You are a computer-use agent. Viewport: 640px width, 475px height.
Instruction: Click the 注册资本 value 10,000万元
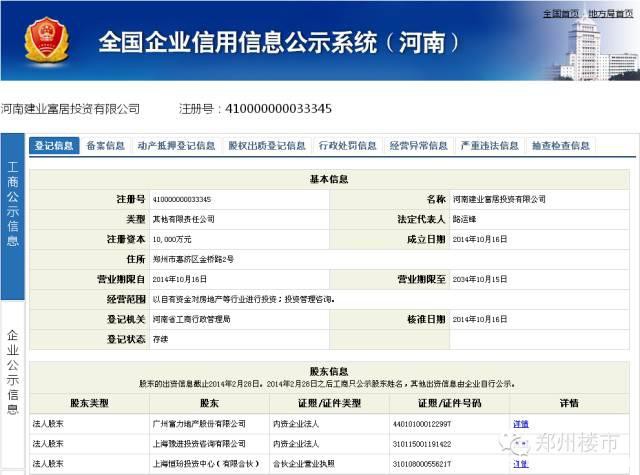click(x=172, y=240)
